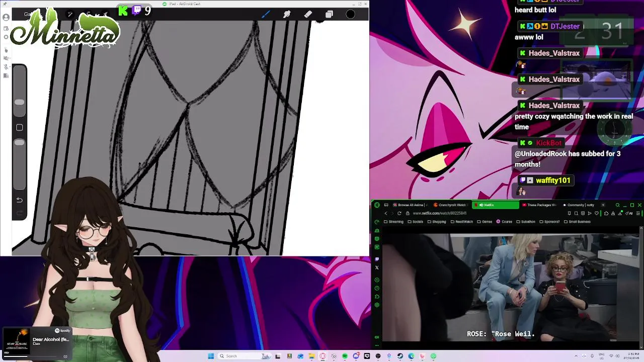Open the Procreate adjustments magic wand

pos(70,14)
